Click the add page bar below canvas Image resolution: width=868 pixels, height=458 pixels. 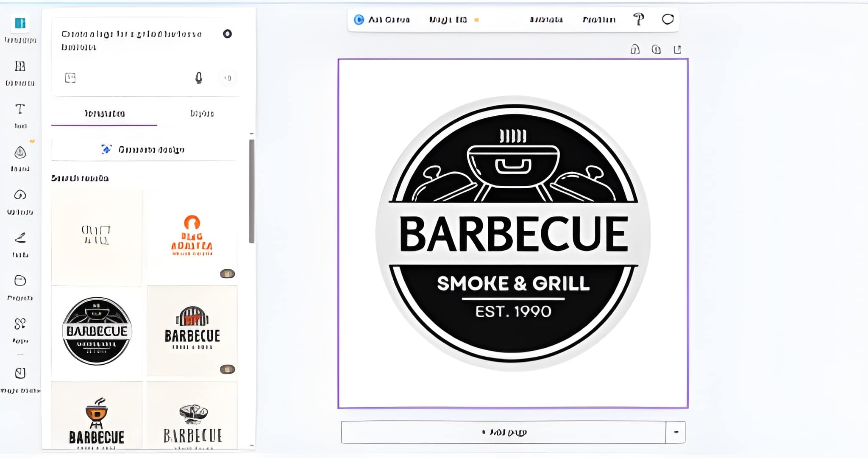tap(503, 432)
